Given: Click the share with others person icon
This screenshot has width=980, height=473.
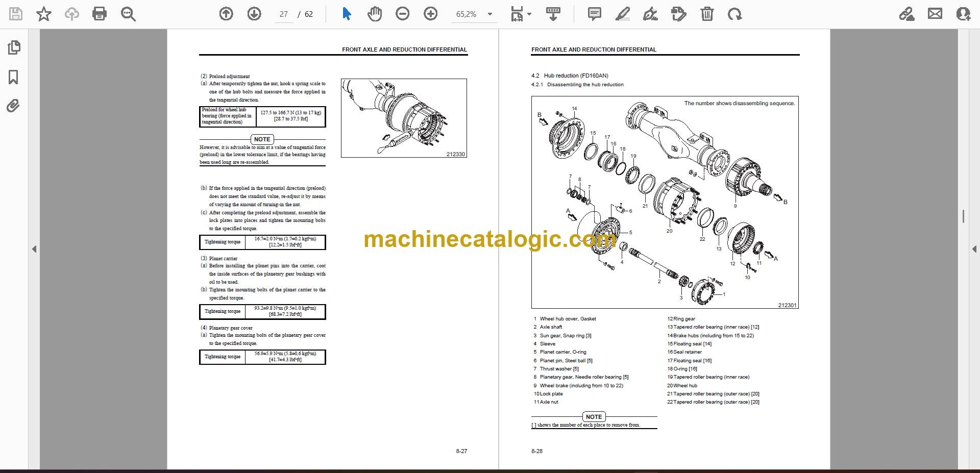Looking at the screenshot, I should tap(963, 14).
